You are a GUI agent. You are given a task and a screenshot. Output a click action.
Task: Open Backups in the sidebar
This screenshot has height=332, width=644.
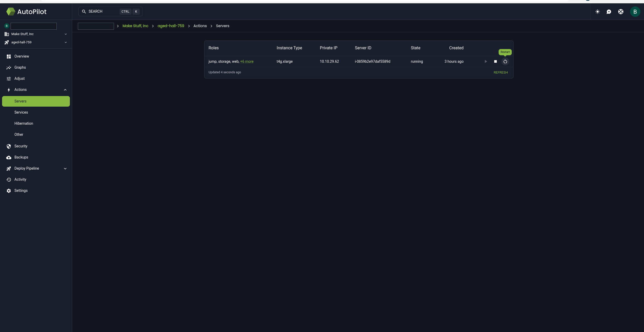[x=36, y=157]
